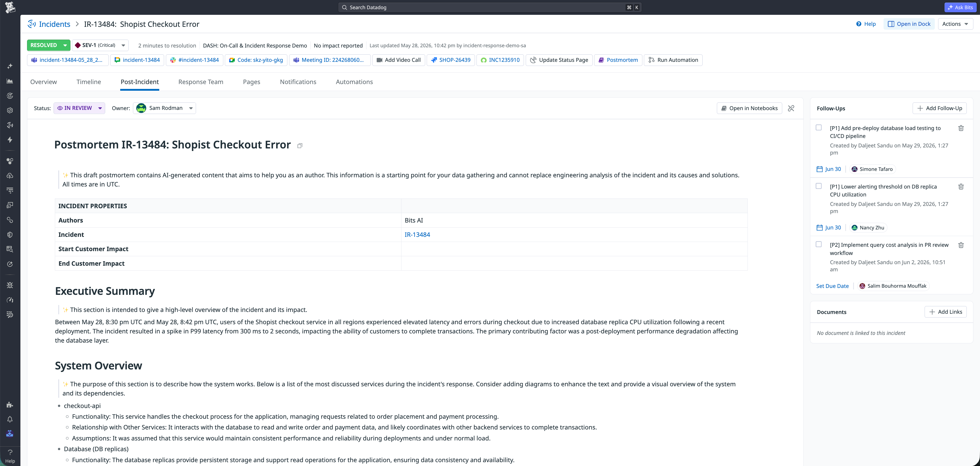Image resolution: width=980 pixels, height=466 pixels.
Task: Click the Incidents breadcrumb icon
Action: coord(32,24)
